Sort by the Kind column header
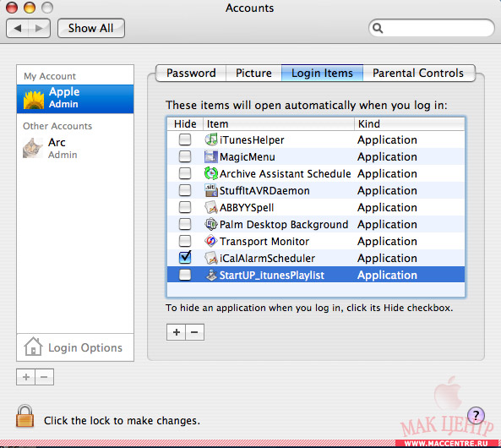Screen dimensions: 501x448 [410, 123]
